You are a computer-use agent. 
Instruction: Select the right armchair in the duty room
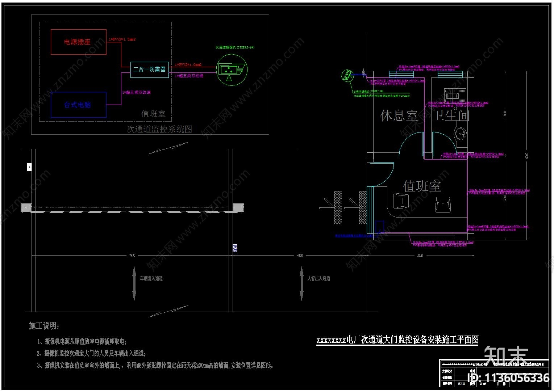point(443,205)
